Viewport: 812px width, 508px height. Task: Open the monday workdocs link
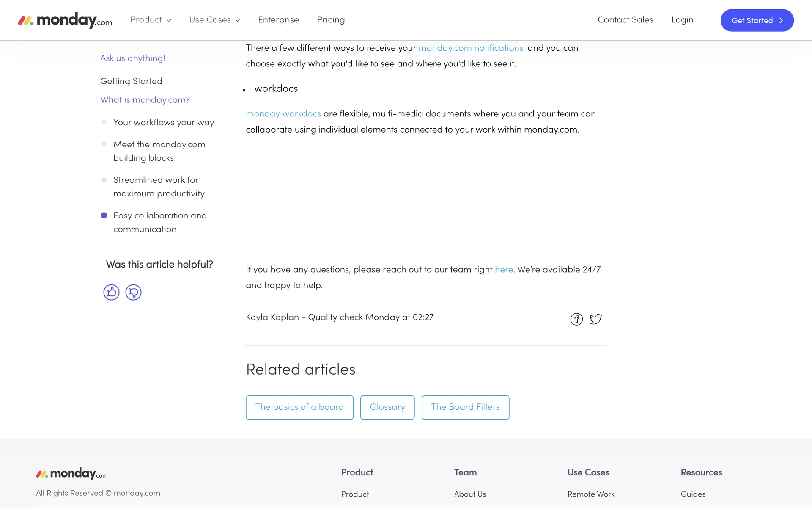pyautogui.click(x=283, y=114)
